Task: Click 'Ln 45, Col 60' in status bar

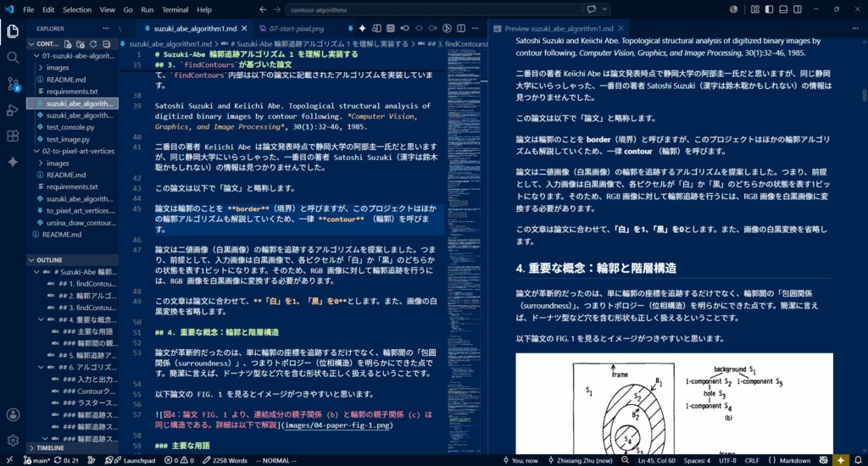Action: 656,460
